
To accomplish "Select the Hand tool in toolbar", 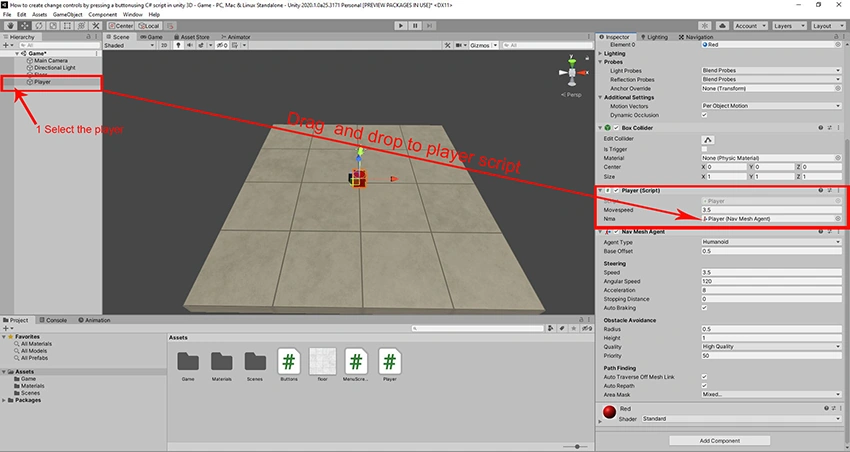I will pos(10,25).
